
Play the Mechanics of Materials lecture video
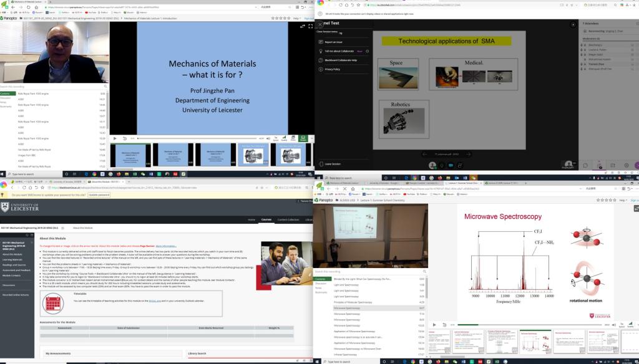click(114, 138)
